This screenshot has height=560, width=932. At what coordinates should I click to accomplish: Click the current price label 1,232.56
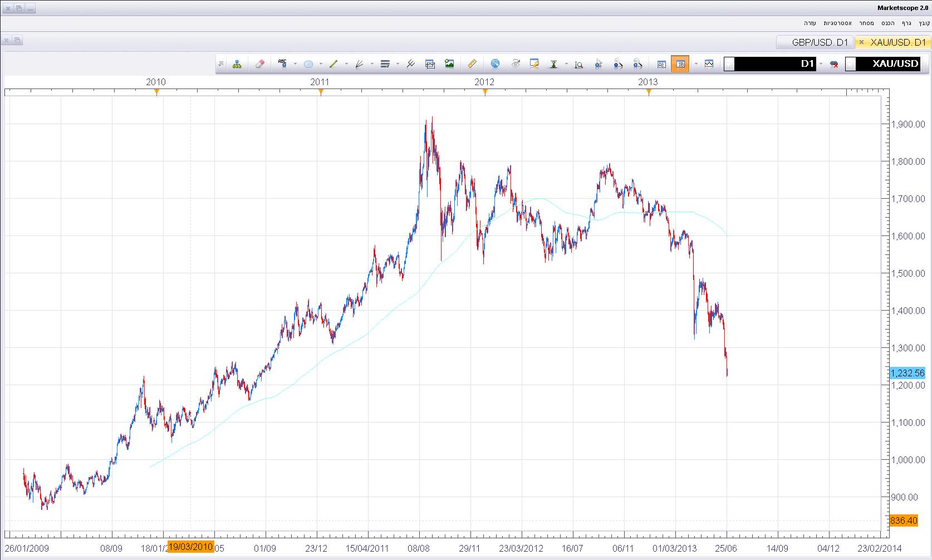(x=907, y=374)
